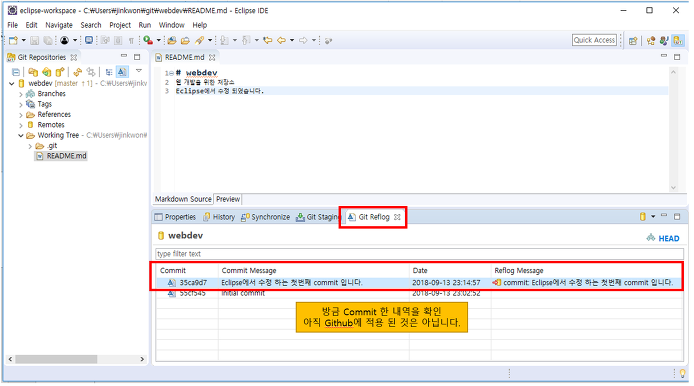Expand the Remotes tree node
694x386 pixels.
(21, 125)
